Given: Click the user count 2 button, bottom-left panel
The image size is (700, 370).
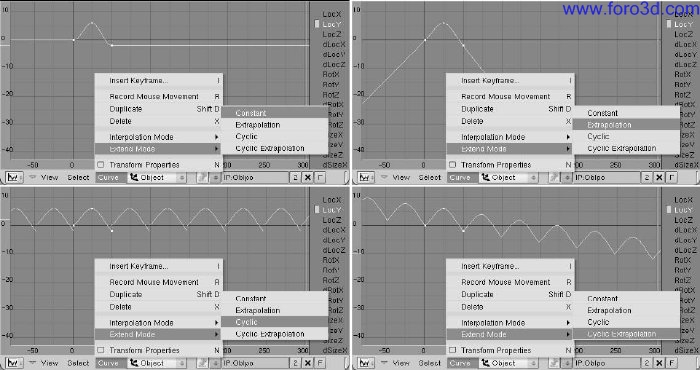Looking at the screenshot, I should (x=296, y=363).
